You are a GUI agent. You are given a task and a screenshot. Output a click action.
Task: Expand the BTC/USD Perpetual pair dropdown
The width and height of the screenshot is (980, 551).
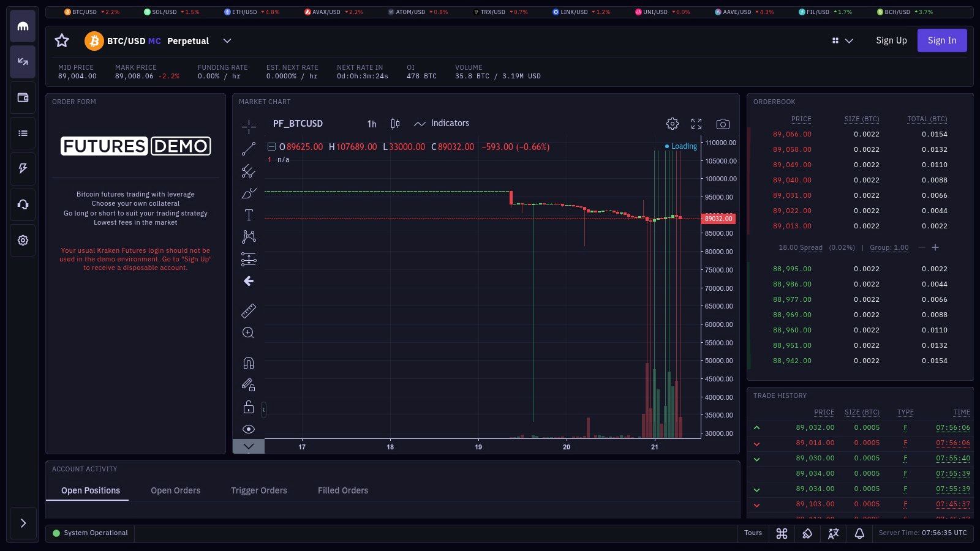(227, 40)
